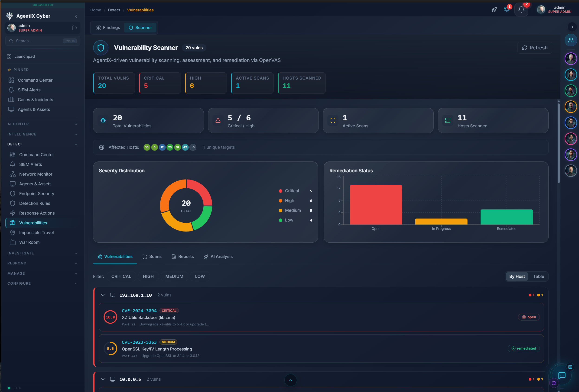Collapse the Intelligence section in the sidebar
Image resolution: width=579 pixels, height=392 pixels.
[76, 134]
